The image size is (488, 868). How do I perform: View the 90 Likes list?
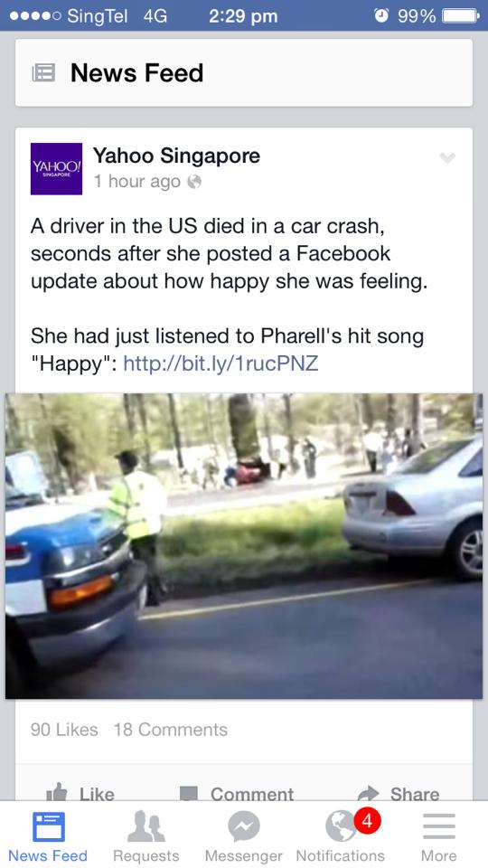[64, 730]
